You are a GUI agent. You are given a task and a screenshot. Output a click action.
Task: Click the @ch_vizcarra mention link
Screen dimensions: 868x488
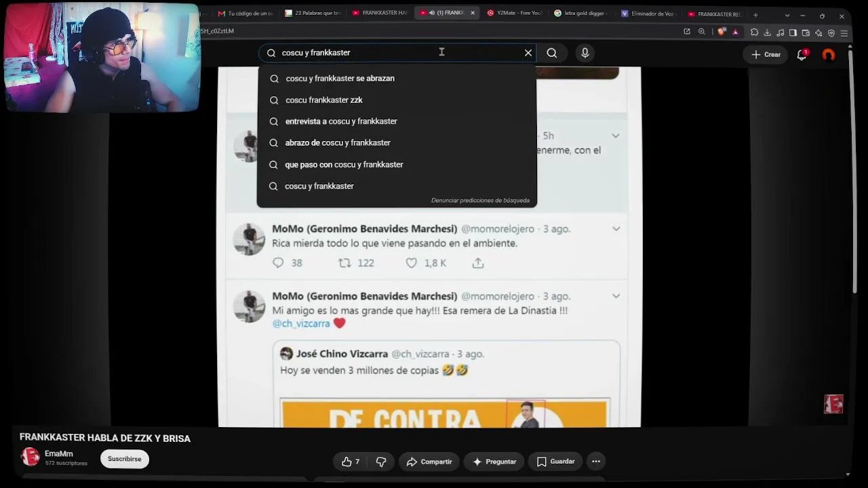pyautogui.click(x=301, y=324)
